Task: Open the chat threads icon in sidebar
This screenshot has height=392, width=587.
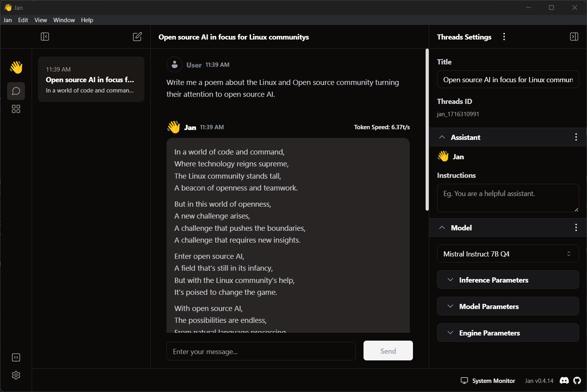Action: click(x=16, y=91)
